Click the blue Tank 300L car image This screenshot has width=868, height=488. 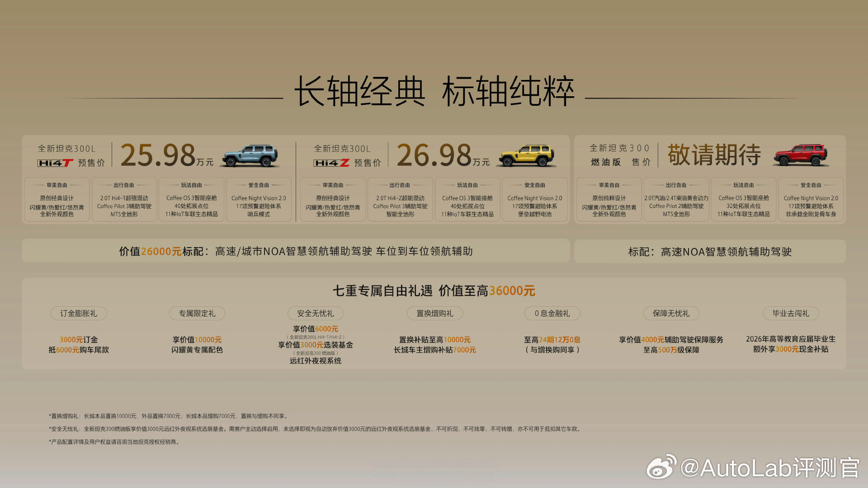250,155
